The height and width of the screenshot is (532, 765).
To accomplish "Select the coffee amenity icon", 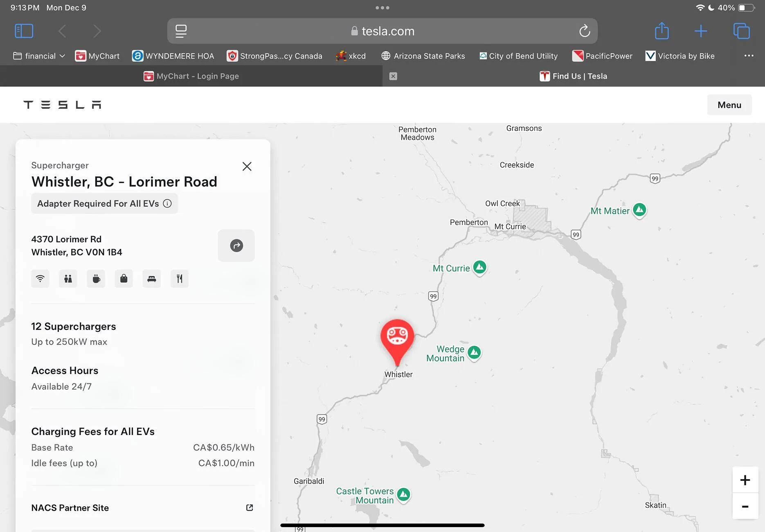I will pyautogui.click(x=96, y=279).
